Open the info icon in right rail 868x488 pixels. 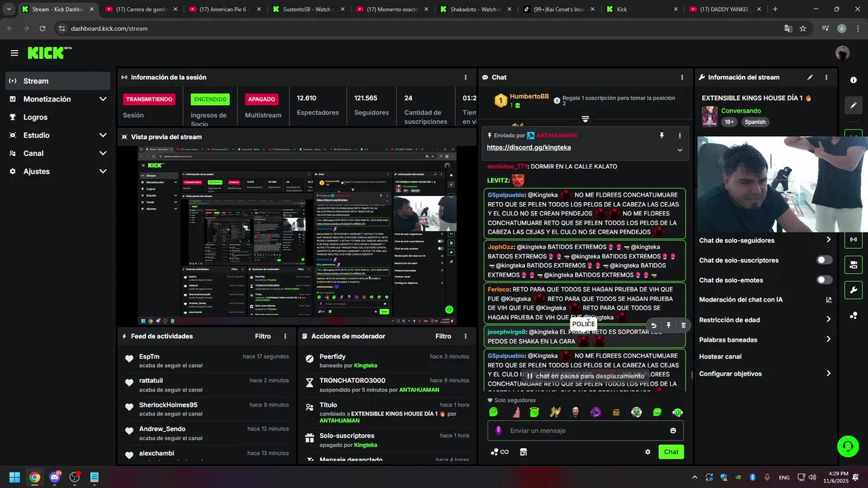[853, 80]
